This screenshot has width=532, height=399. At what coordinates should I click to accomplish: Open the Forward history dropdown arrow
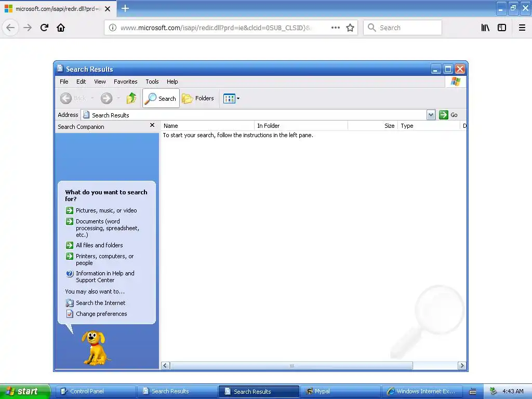(x=118, y=98)
